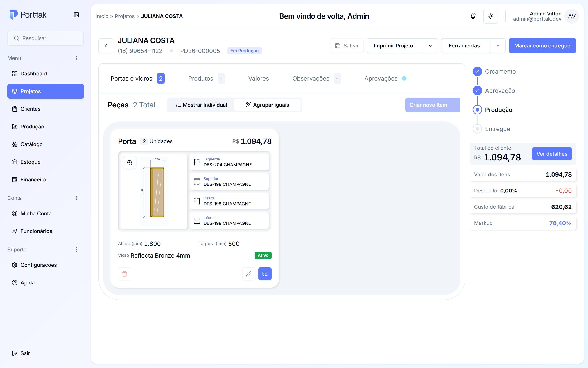Expand Ferramentas dropdown arrow
This screenshot has width=588, height=368.
tap(498, 45)
